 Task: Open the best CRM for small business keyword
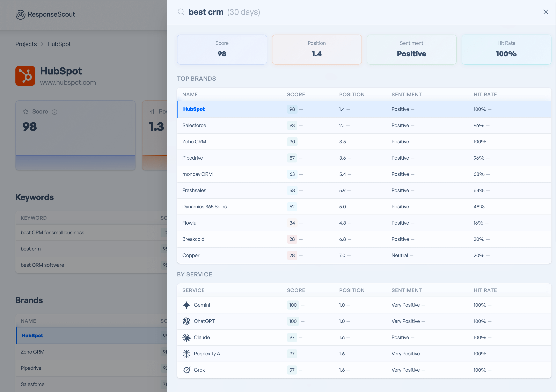pyautogui.click(x=52, y=232)
